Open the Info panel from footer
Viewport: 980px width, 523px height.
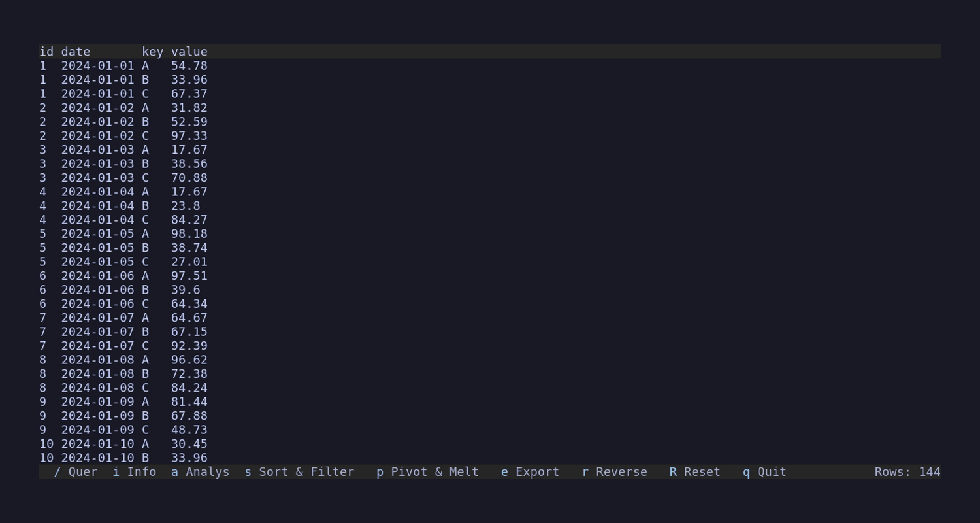pos(135,472)
